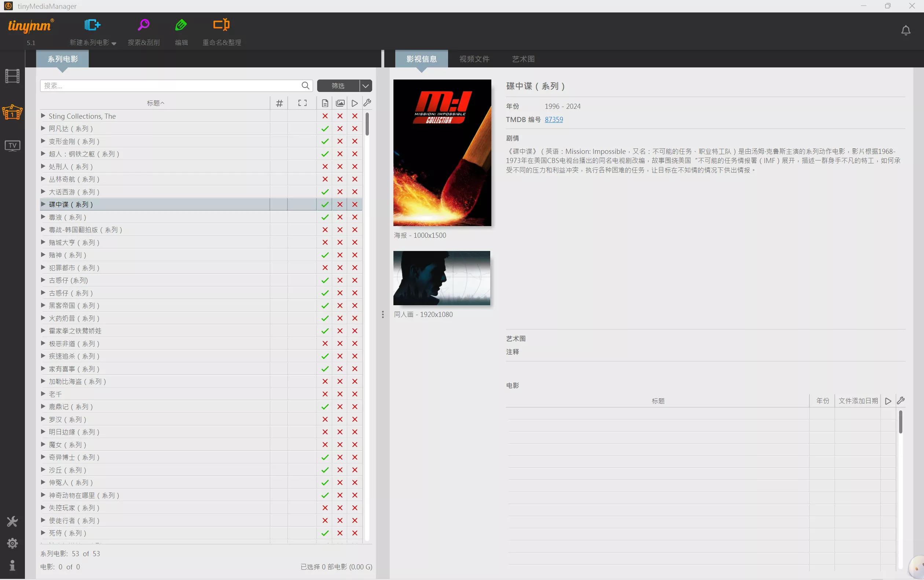This screenshot has height=580, width=924.
Task: Select the 赌神（系列）row
Action: [x=201, y=255]
